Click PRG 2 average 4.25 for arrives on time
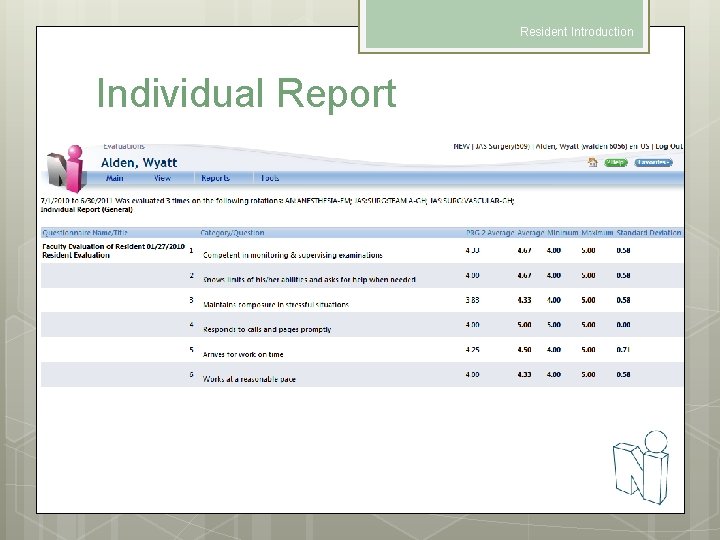 [x=472, y=350]
